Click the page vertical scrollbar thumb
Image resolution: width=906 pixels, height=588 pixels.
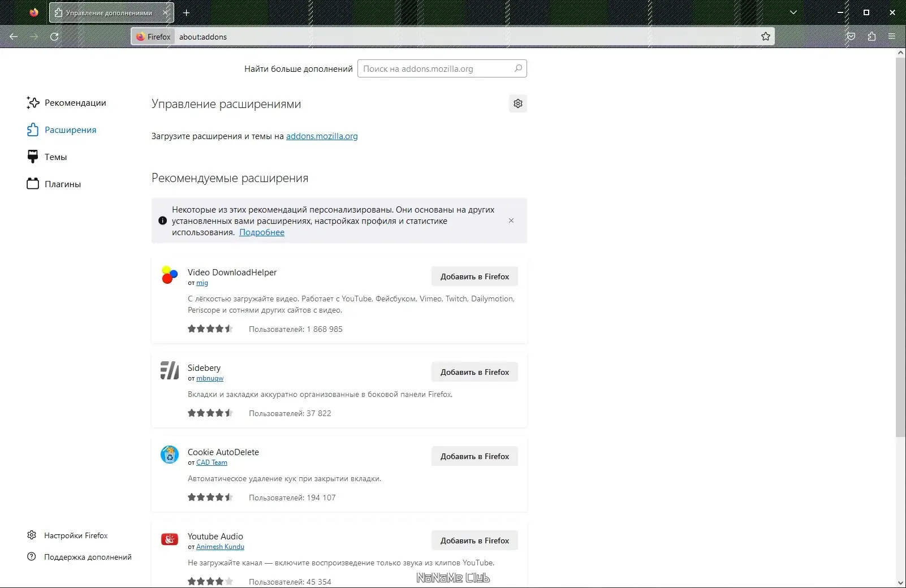901,247
